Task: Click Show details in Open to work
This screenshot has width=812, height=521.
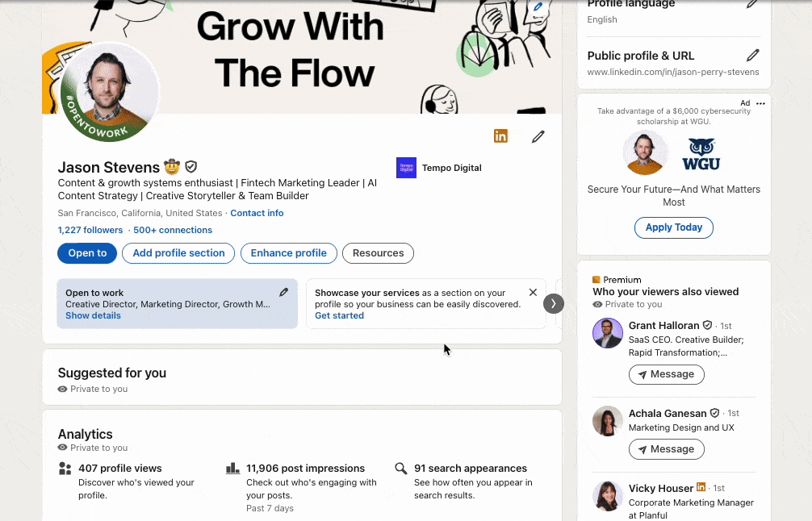Action: tap(93, 315)
